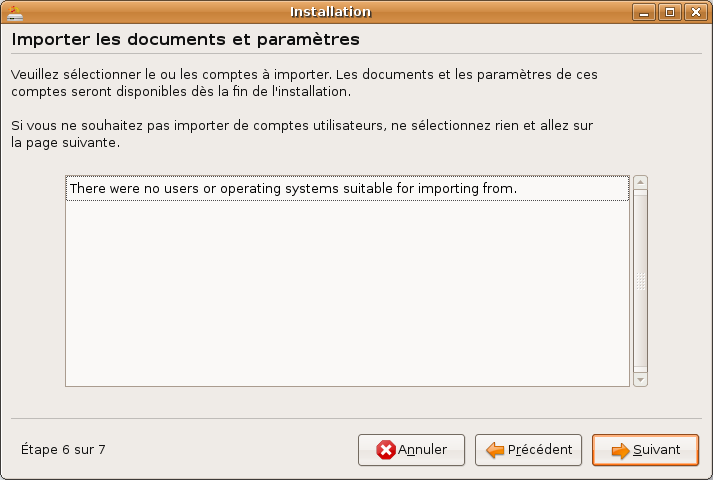Click the scrollbar up arrow of the accounts list
Viewport: 713px width, 480px height.
click(x=640, y=182)
